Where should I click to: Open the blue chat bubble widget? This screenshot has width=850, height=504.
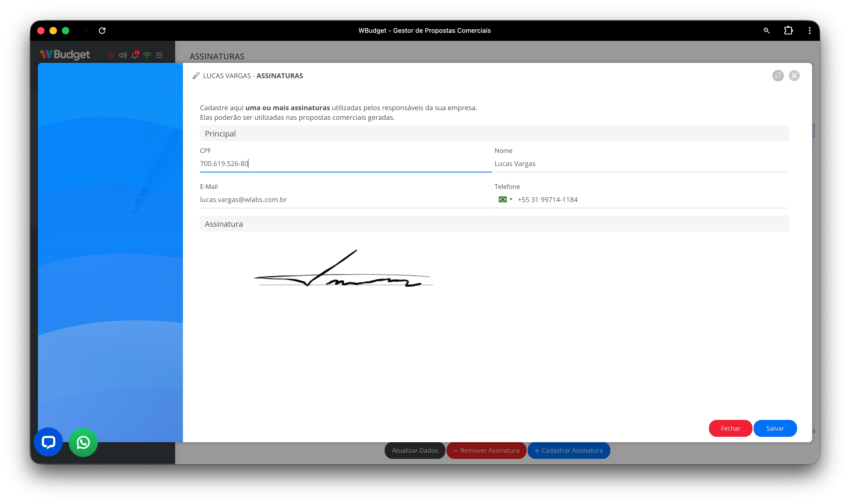click(48, 442)
